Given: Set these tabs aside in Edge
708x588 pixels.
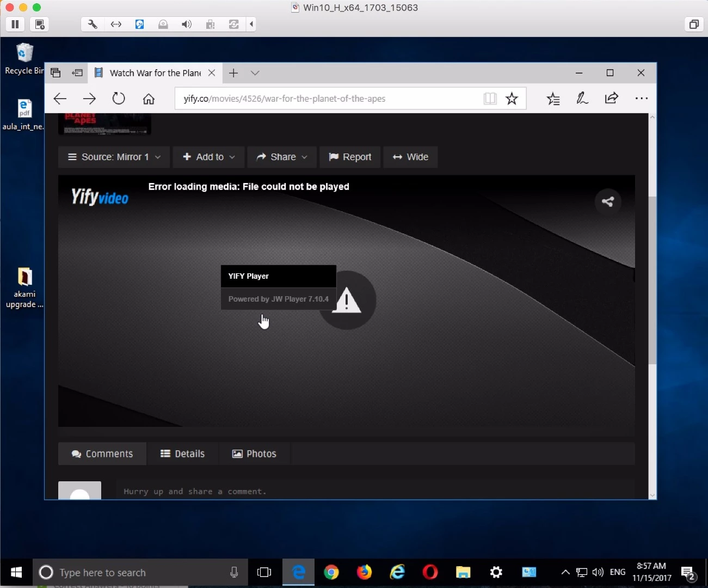Looking at the screenshot, I should click(x=77, y=73).
